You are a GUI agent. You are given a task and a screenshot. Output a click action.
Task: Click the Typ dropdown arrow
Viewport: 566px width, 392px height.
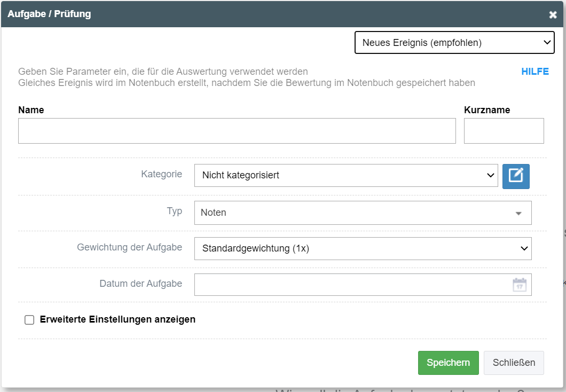pos(517,213)
